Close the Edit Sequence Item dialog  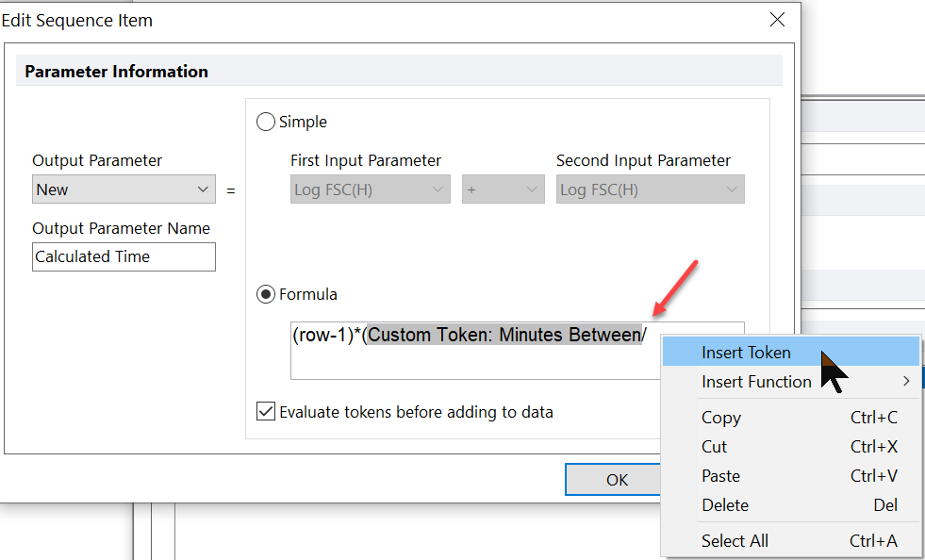777,20
